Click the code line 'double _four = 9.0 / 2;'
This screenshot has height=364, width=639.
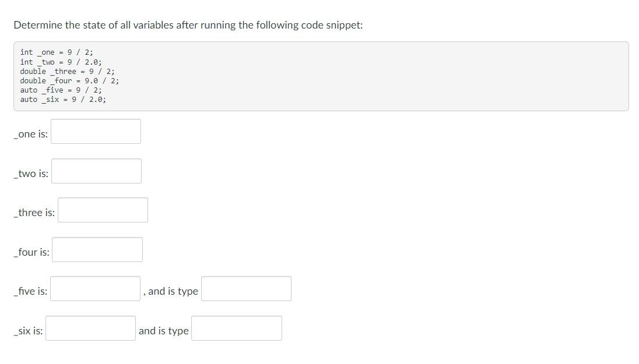(68, 80)
